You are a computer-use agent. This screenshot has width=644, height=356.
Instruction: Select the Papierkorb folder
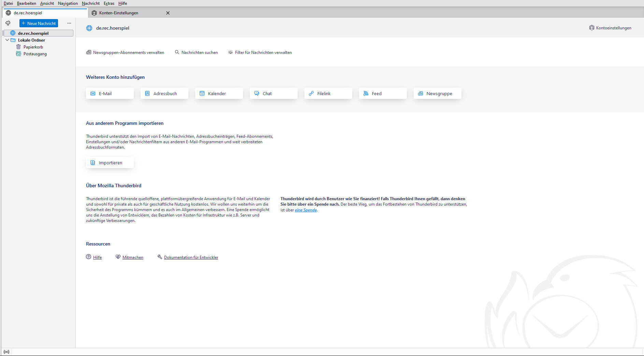pos(38,47)
